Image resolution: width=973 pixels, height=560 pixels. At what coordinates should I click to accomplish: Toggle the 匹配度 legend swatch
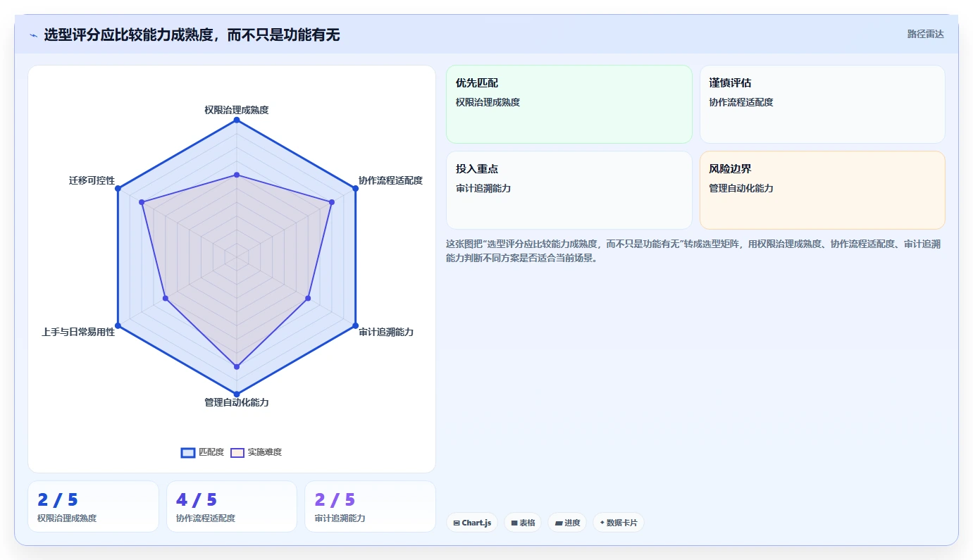(x=188, y=452)
